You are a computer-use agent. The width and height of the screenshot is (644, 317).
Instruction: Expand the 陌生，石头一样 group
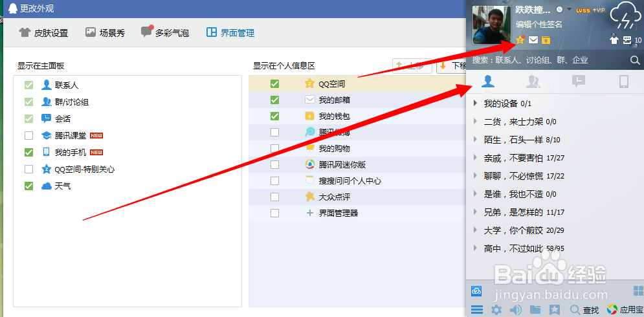coord(476,139)
